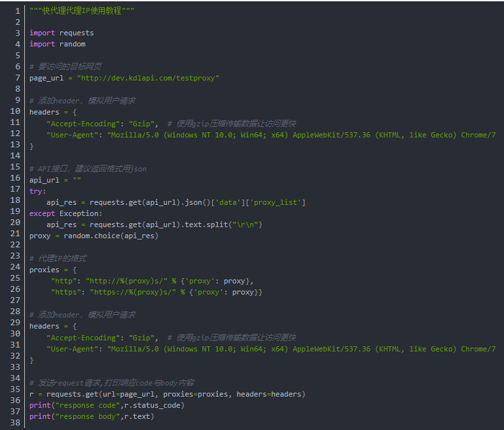
Task: Click the page_url assignment line
Action: point(124,78)
